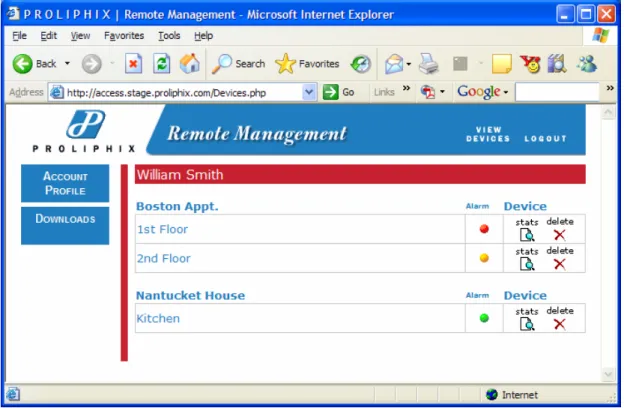Click the status bar page icon
Image resolution: width=624 pixels, height=408 pixels.
pyautogui.click(x=13, y=394)
